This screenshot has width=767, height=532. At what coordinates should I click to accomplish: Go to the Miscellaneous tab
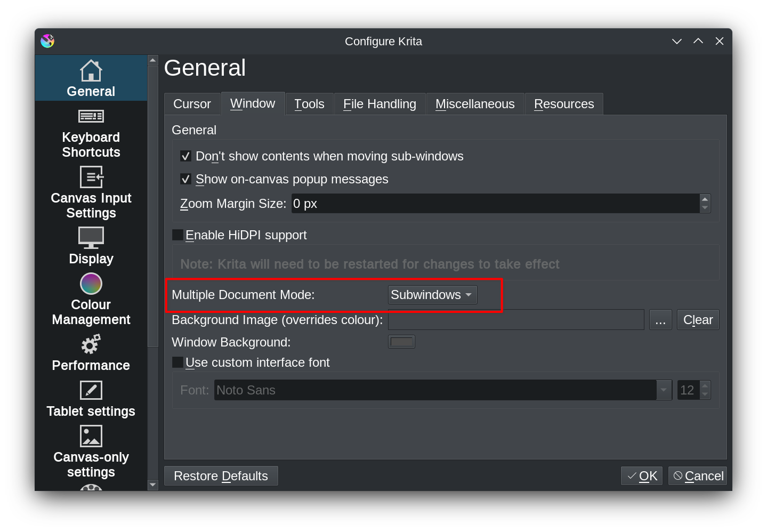(475, 104)
